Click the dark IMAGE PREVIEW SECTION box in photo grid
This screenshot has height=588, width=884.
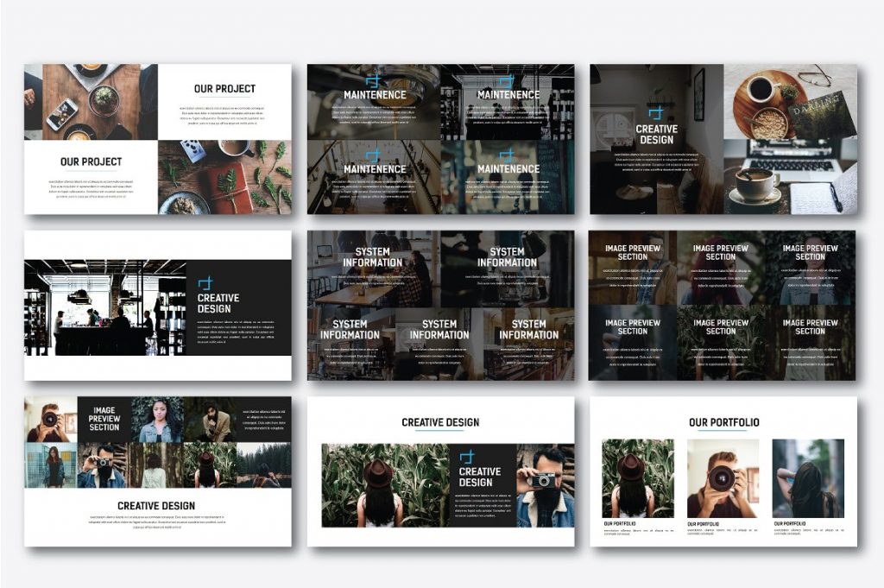click(104, 419)
